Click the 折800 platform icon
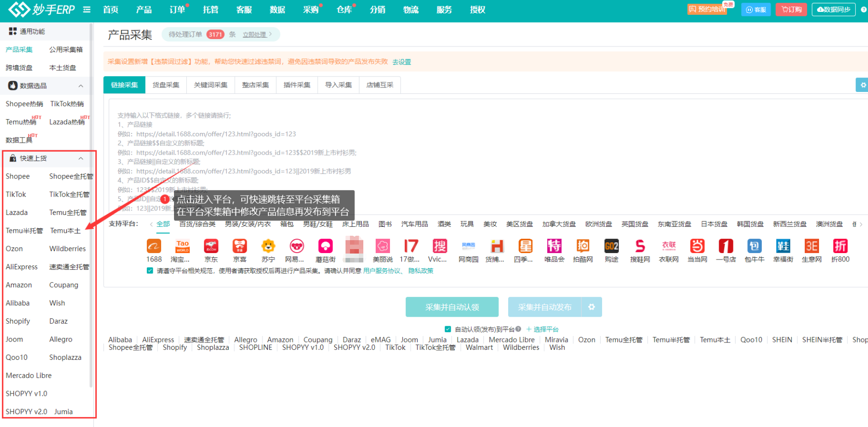 point(840,246)
